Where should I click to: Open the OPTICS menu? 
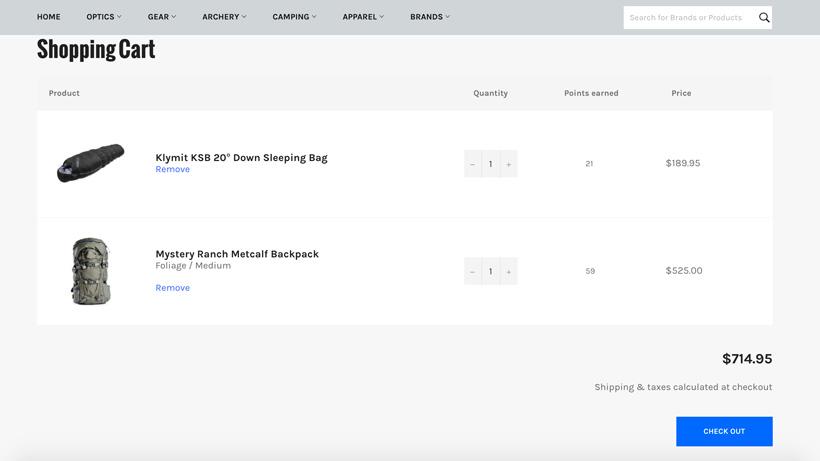click(104, 17)
